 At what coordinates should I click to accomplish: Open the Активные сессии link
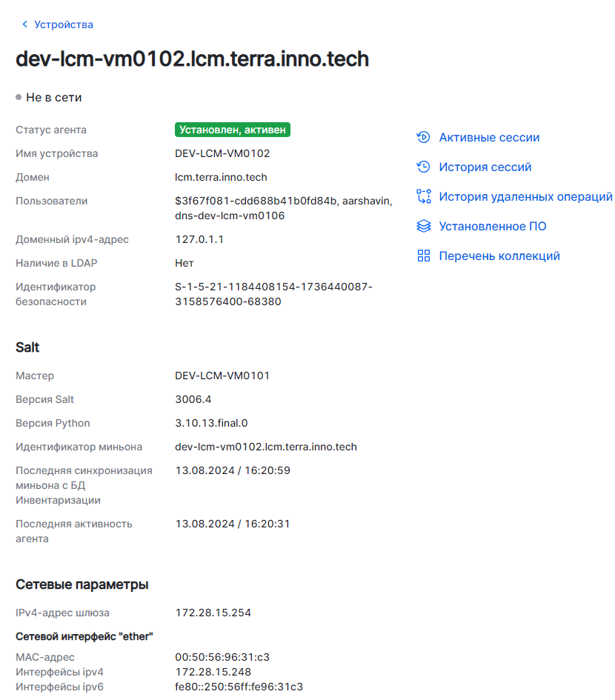(490, 137)
